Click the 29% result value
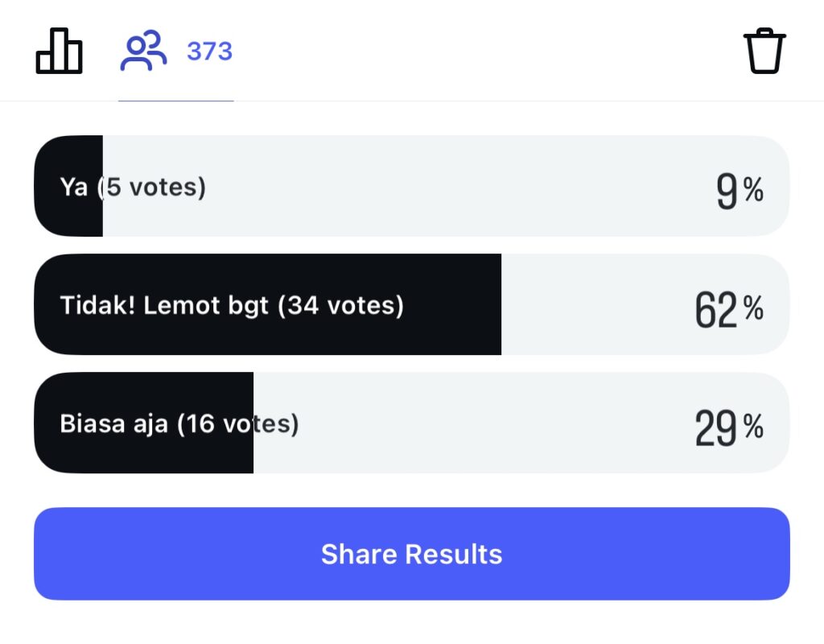The width and height of the screenshot is (824, 644). pos(728,427)
